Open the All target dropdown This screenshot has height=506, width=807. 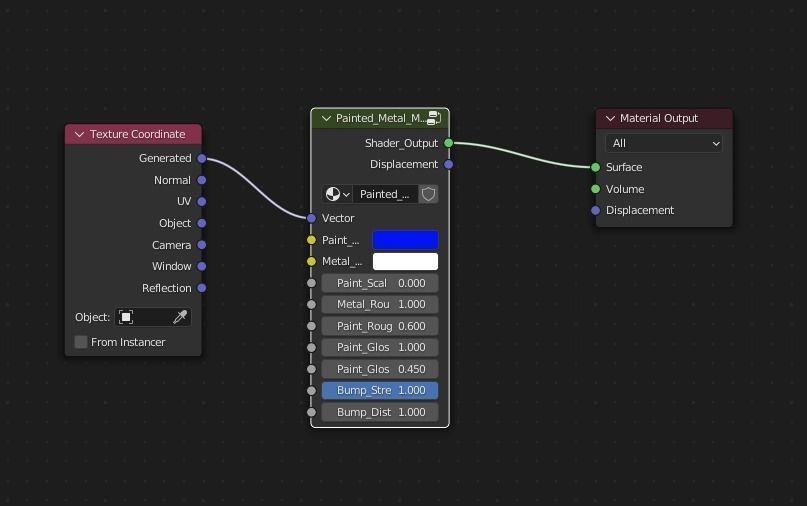664,144
